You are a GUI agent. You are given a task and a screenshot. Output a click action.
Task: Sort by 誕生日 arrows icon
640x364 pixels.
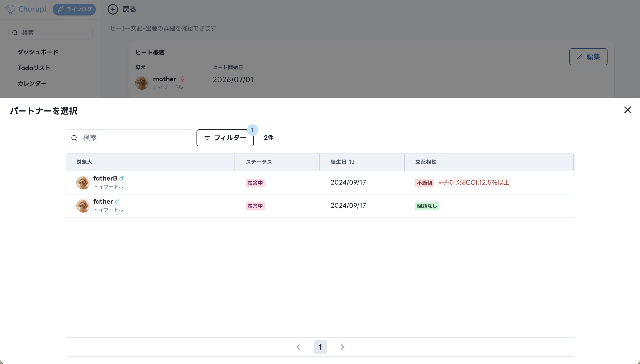tap(352, 162)
